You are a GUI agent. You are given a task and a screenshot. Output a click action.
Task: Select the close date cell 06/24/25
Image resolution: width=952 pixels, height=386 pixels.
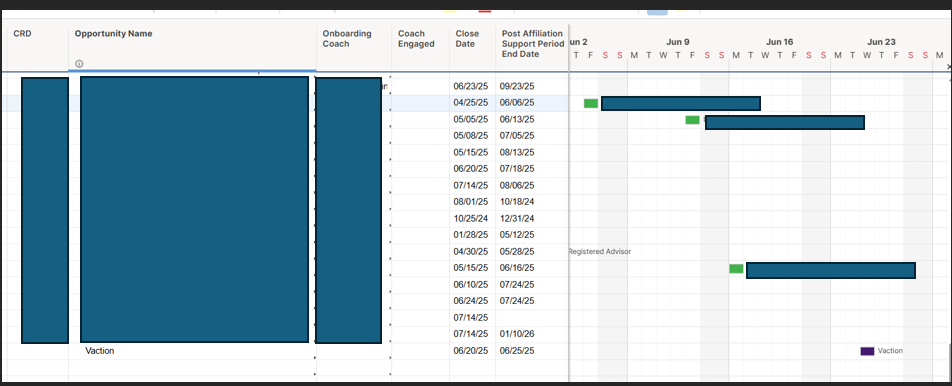coord(471,301)
